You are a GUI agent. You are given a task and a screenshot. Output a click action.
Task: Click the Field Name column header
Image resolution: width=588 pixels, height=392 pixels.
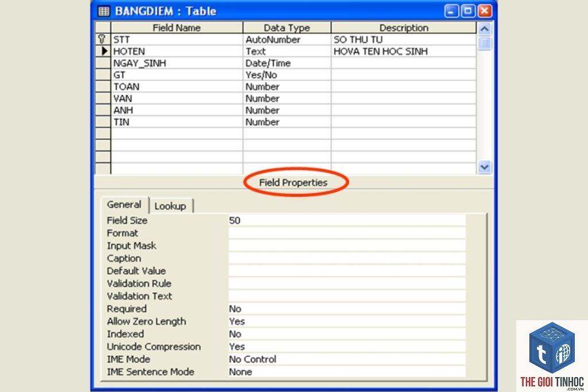(x=177, y=28)
